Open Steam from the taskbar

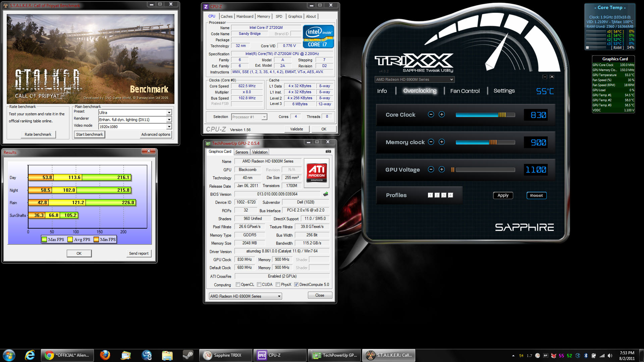point(188,355)
